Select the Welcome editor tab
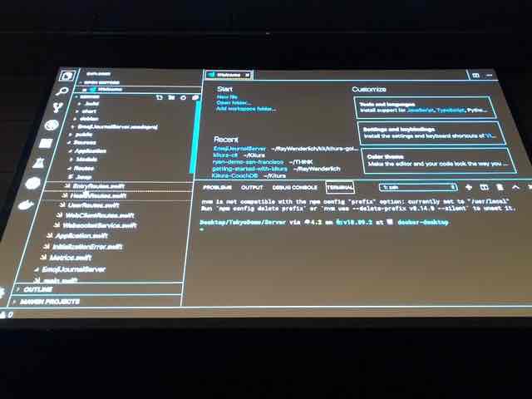This screenshot has height=399, width=532. click(x=229, y=75)
